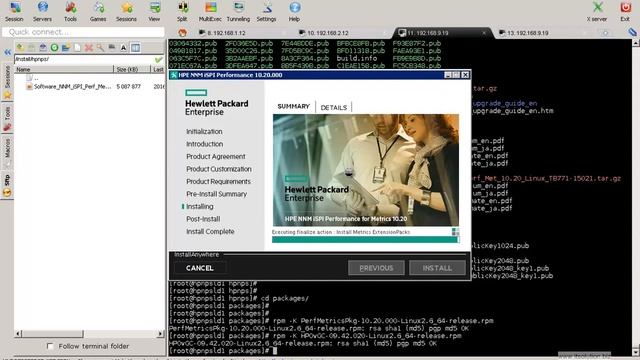Switch to tab 8. 192.168.1.12
The image size is (640, 360).
coord(226,33)
